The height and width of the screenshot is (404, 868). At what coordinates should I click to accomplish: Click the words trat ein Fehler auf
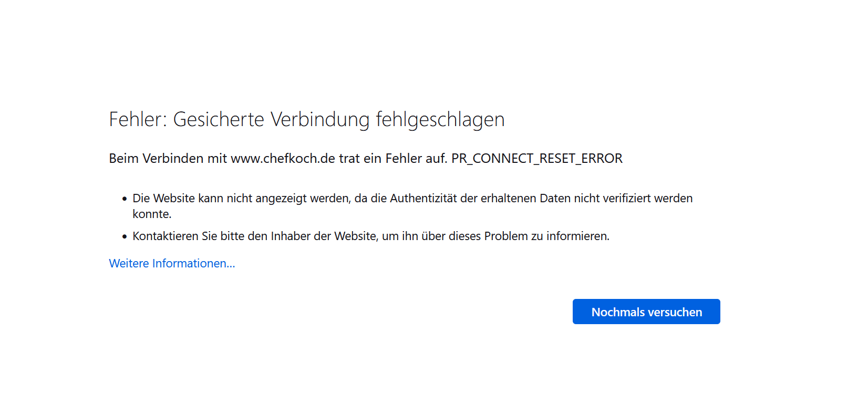click(393, 159)
